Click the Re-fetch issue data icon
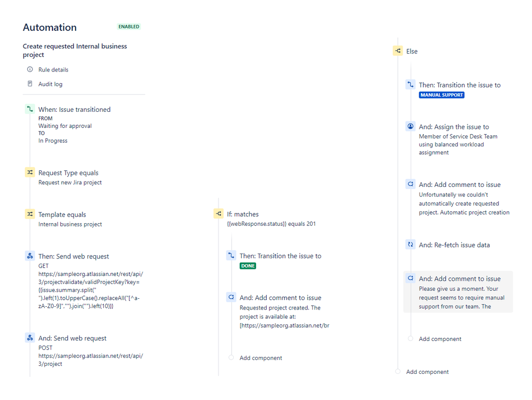Screen dimensions: 532x400 coord(410,245)
